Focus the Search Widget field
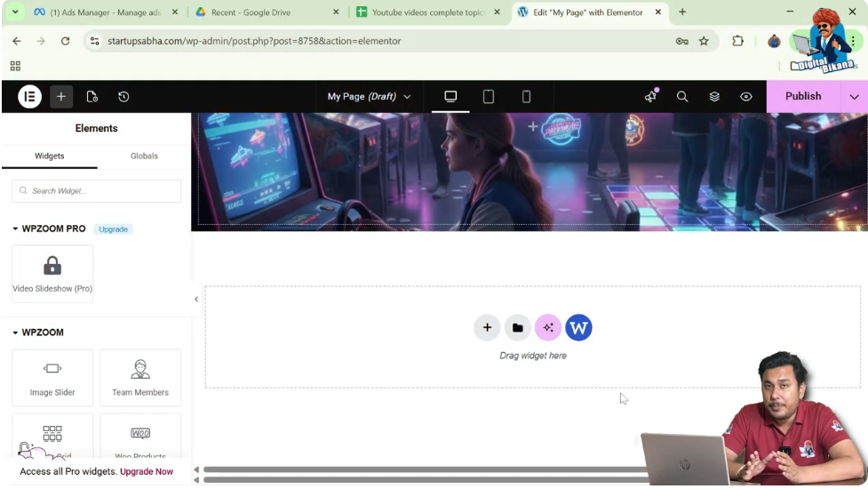Screen dimensions: 868x489 coord(96,190)
